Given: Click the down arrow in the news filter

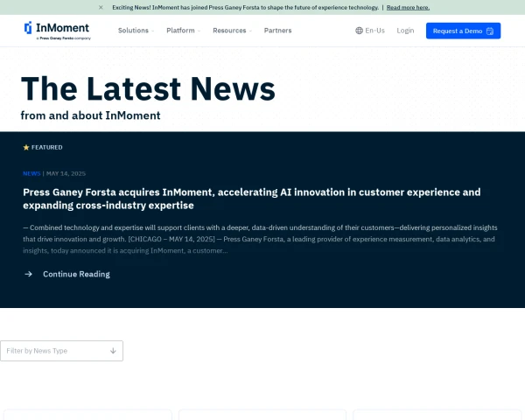Looking at the screenshot, I should click(113, 351).
